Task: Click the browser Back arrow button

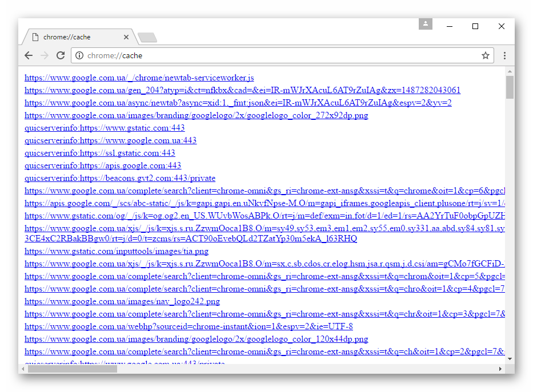Action: 29,55
